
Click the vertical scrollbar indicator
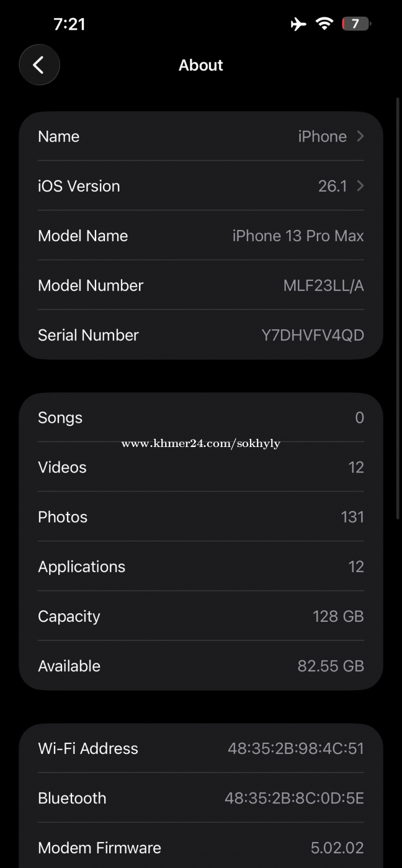398,307
